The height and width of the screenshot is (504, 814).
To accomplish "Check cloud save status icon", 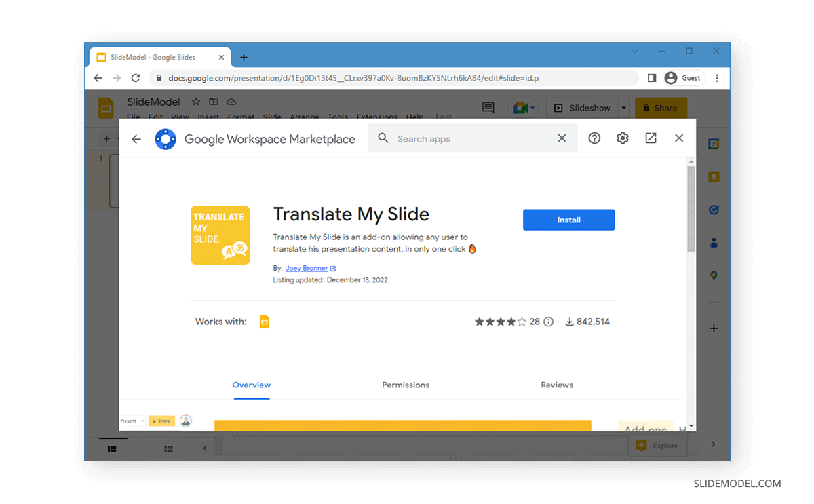I will point(231,102).
